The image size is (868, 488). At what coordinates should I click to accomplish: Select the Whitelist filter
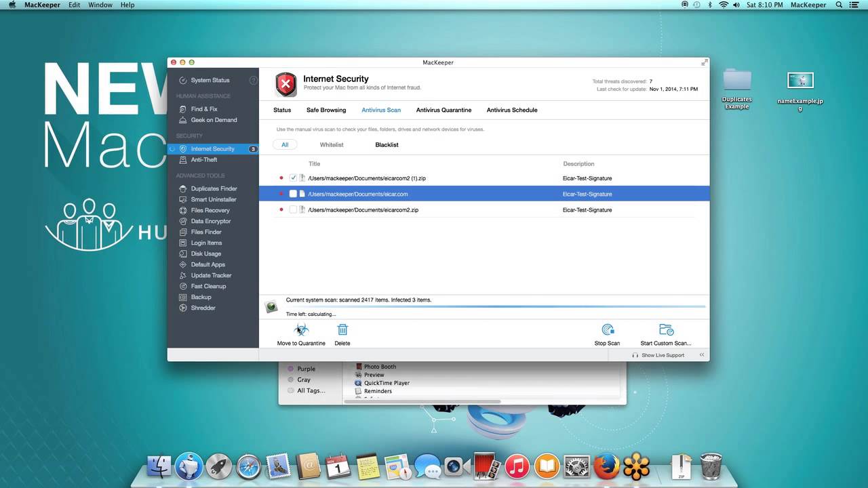332,145
